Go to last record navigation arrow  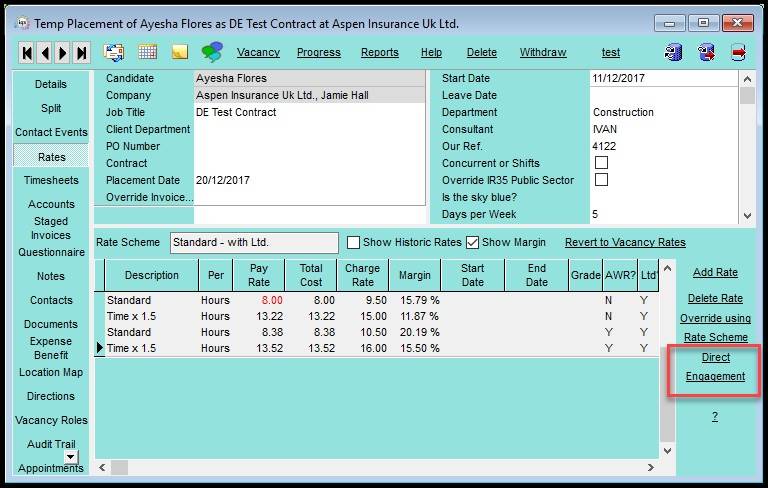81,52
